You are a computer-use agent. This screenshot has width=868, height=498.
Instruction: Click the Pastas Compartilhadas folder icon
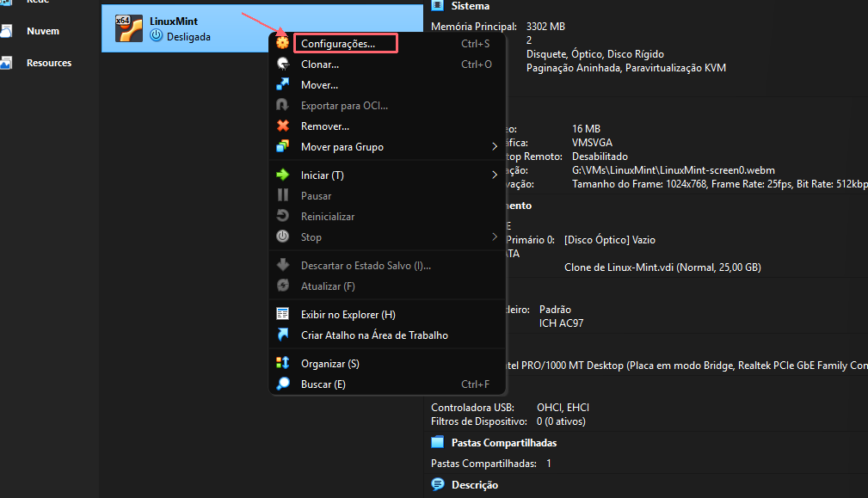pyautogui.click(x=437, y=442)
